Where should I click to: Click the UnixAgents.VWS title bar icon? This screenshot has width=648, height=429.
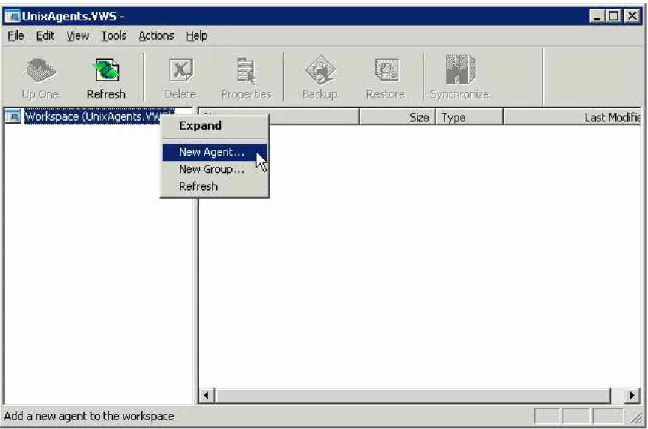pos(12,16)
